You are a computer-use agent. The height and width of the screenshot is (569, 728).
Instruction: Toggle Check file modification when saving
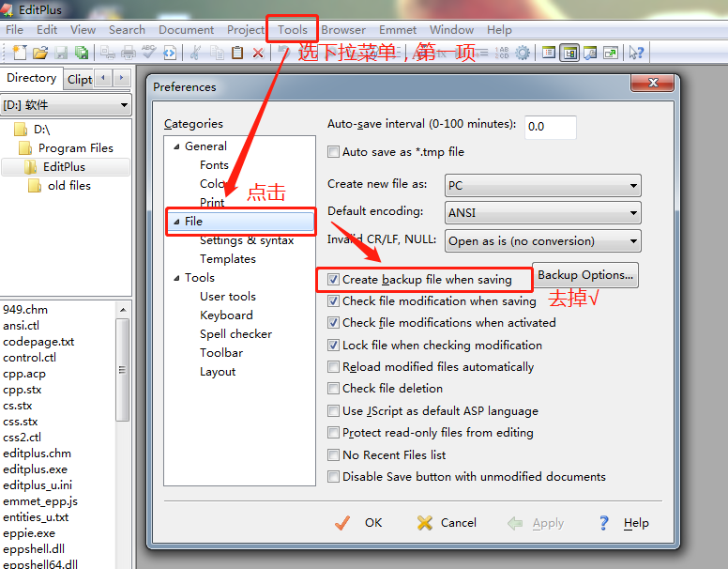click(333, 301)
